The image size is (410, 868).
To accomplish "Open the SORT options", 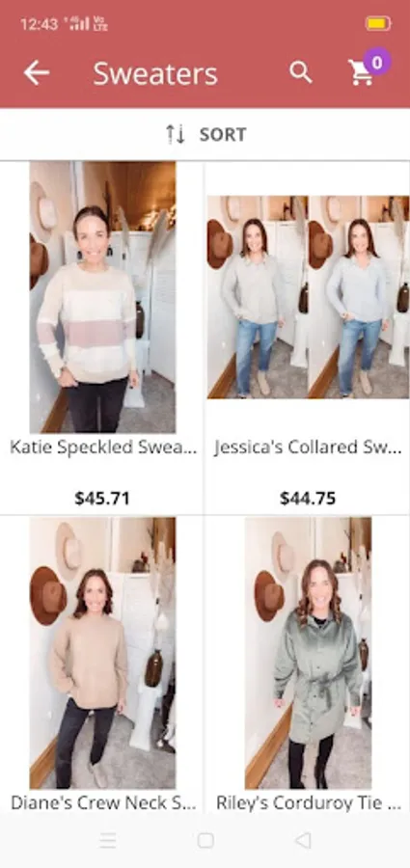I will [205, 134].
